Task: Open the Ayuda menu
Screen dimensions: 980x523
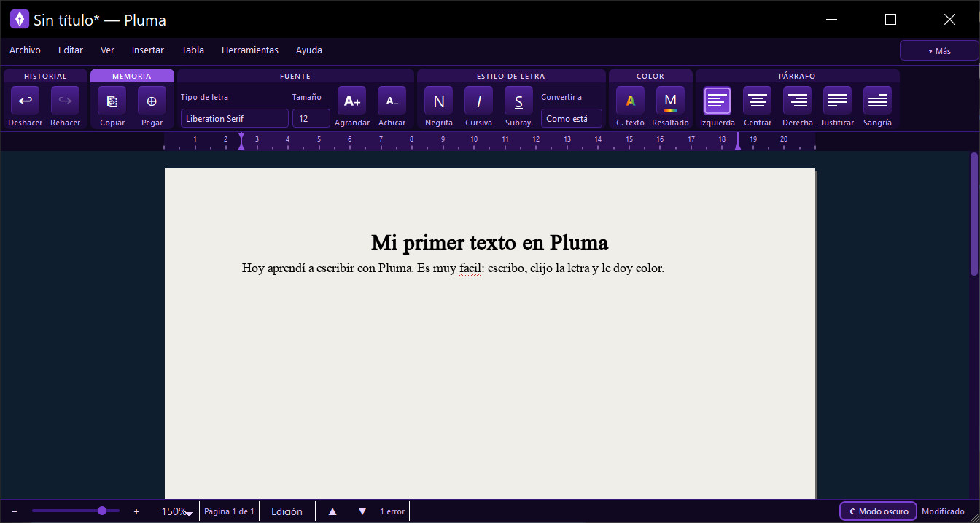Action: pyautogui.click(x=309, y=50)
